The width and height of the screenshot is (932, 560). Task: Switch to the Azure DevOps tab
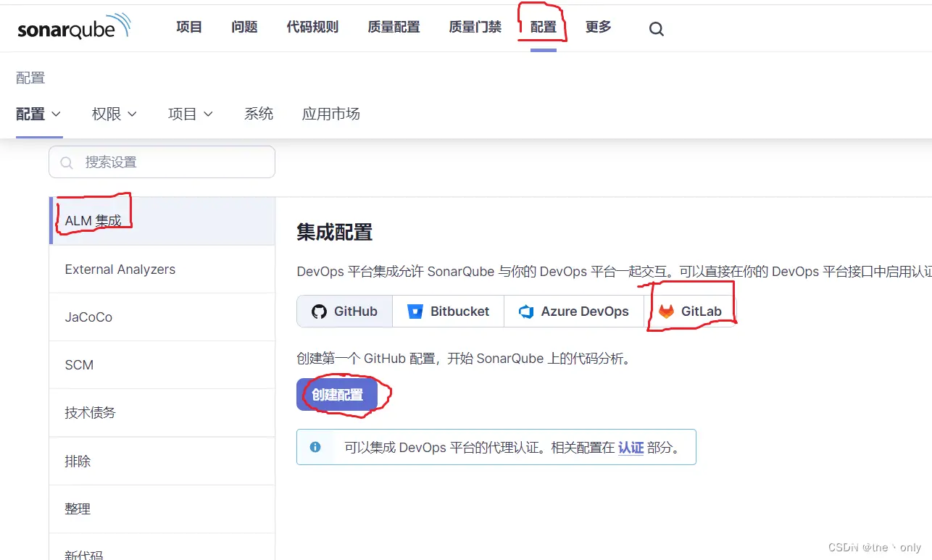pyautogui.click(x=574, y=312)
